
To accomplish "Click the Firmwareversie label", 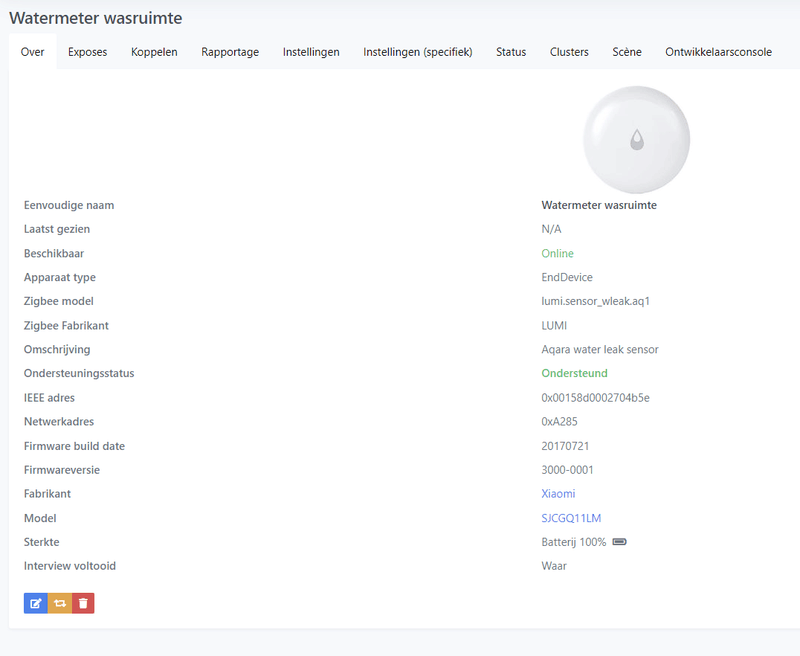I will [62, 470].
